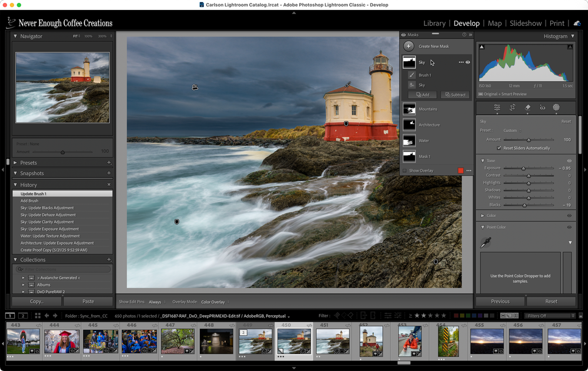Open the Edit sliders tool icon

497,108
